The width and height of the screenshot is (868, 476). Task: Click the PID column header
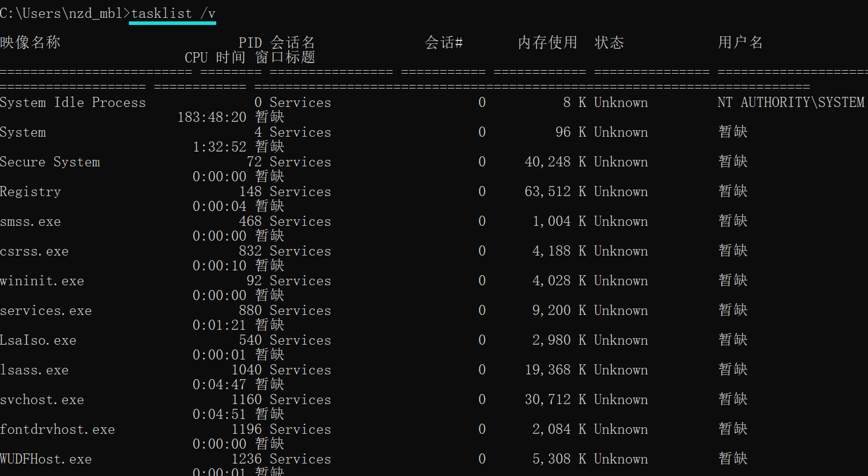(250, 43)
